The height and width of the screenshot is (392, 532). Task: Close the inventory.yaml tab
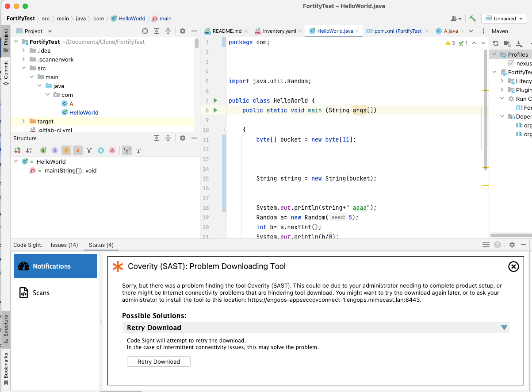(301, 31)
